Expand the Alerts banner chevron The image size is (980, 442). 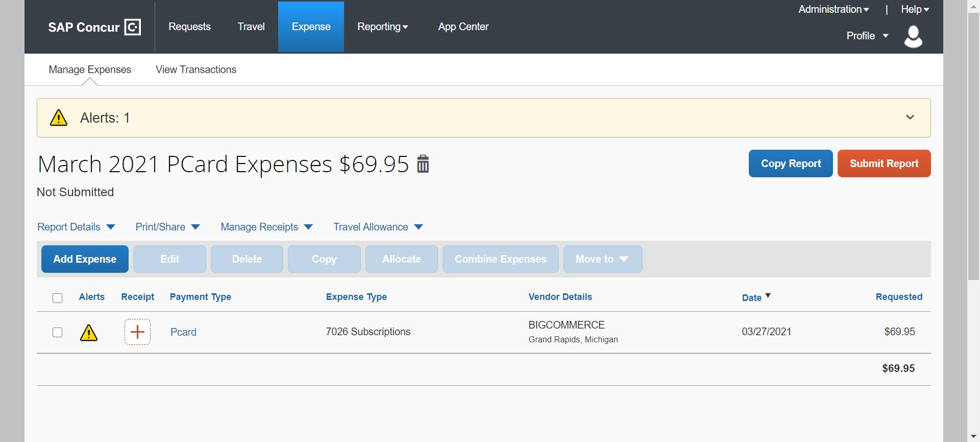910,118
